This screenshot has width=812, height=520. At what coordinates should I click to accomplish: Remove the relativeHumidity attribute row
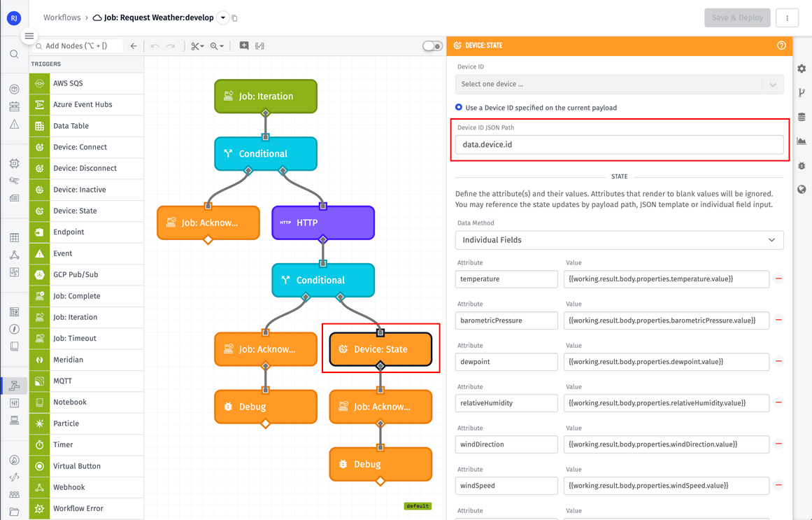pyautogui.click(x=778, y=403)
